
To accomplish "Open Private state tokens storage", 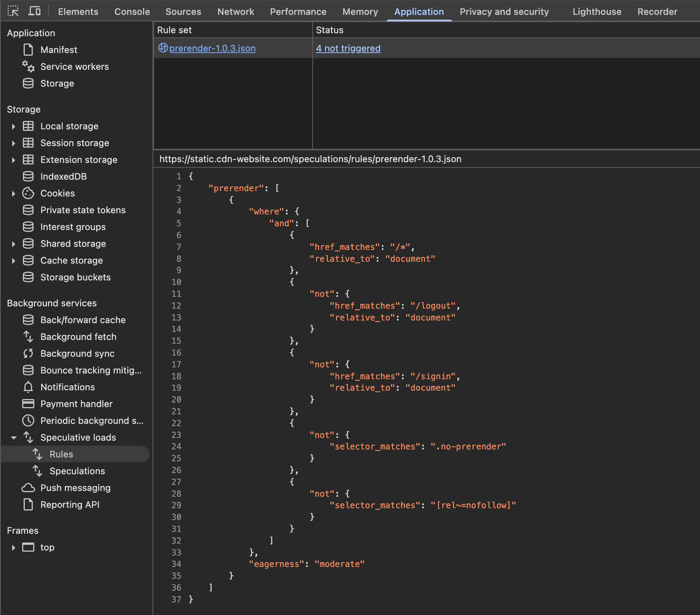I will tap(83, 210).
